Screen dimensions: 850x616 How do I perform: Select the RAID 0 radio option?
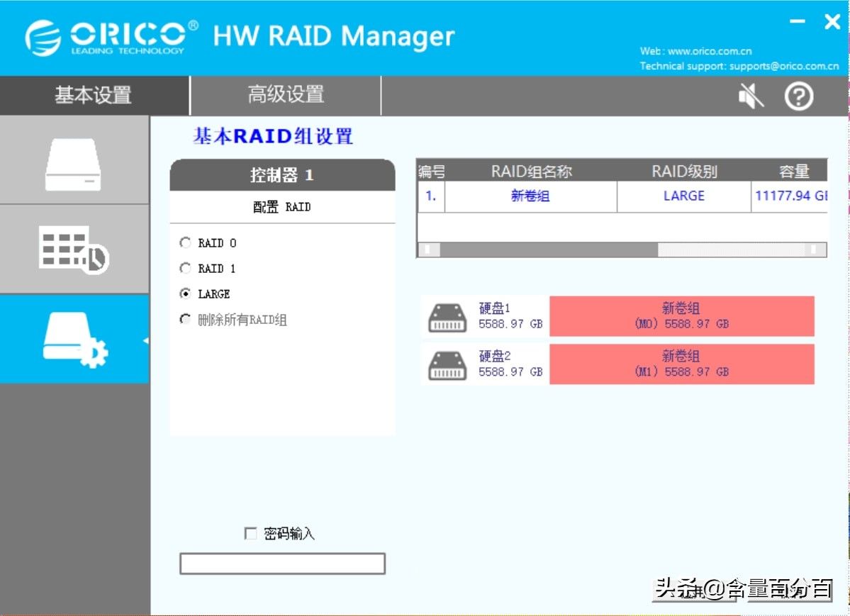[x=186, y=242]
